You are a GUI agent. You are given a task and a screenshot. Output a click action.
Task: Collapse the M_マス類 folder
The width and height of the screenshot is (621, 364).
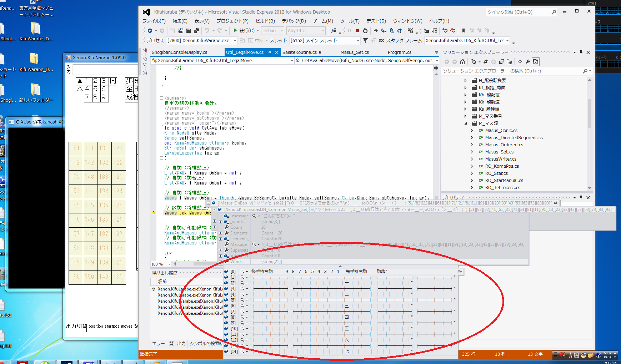pyautogui.click(x=465, y=123)
